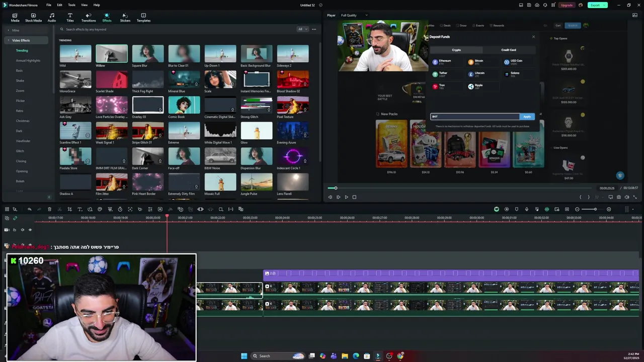
Task: Toggle the green AI assistant icon
Action: pyautogui.click(x=497, y=209)
